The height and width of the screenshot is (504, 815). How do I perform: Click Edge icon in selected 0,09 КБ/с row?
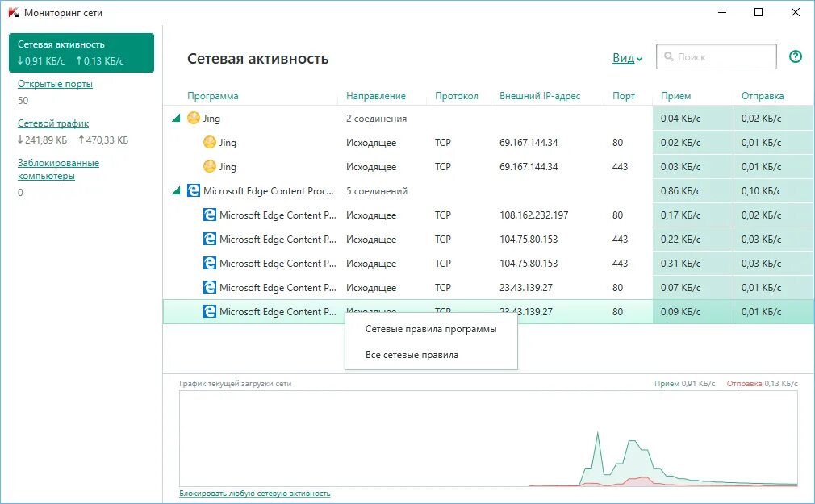click(210, 311)
